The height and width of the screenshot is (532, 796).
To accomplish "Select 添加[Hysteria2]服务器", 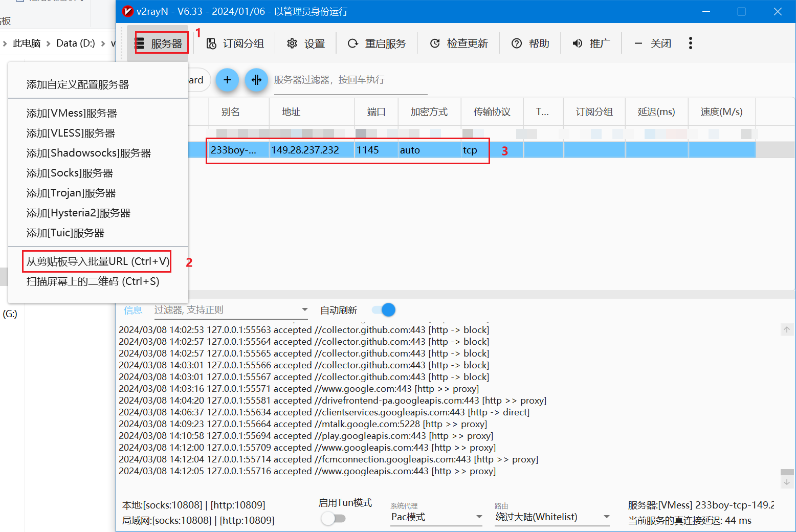I will coord(98,213).
